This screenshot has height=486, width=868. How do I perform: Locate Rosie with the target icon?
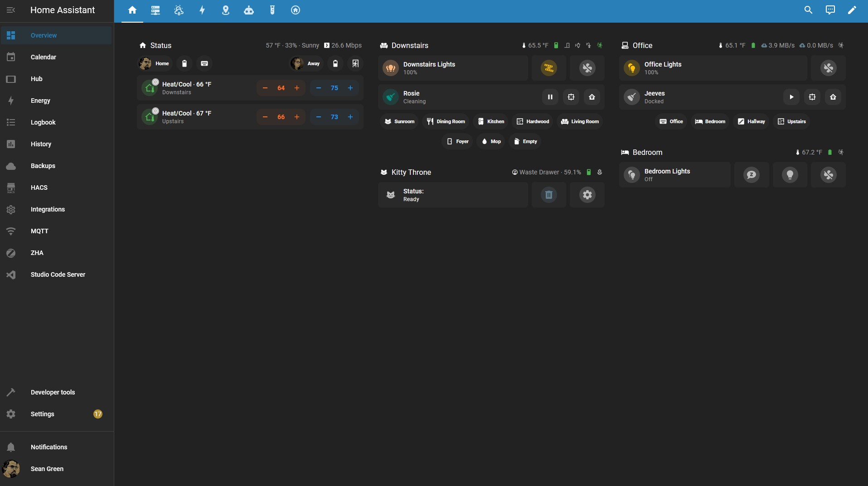(571, 97)
